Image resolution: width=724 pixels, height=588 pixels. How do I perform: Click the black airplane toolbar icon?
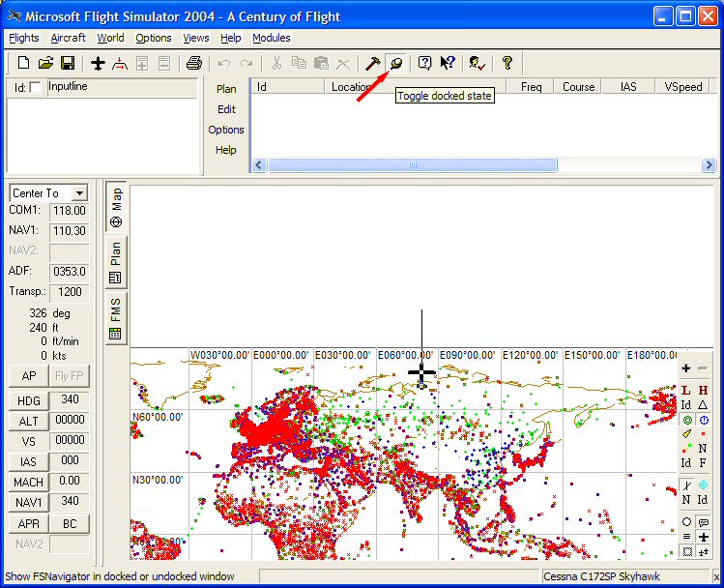click(98, 63)
